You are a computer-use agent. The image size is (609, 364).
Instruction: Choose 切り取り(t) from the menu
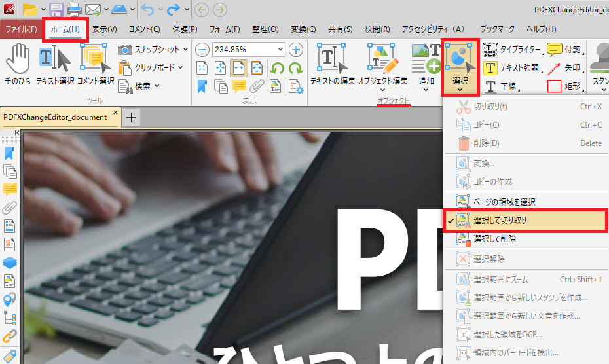click(x=526, y=106)
